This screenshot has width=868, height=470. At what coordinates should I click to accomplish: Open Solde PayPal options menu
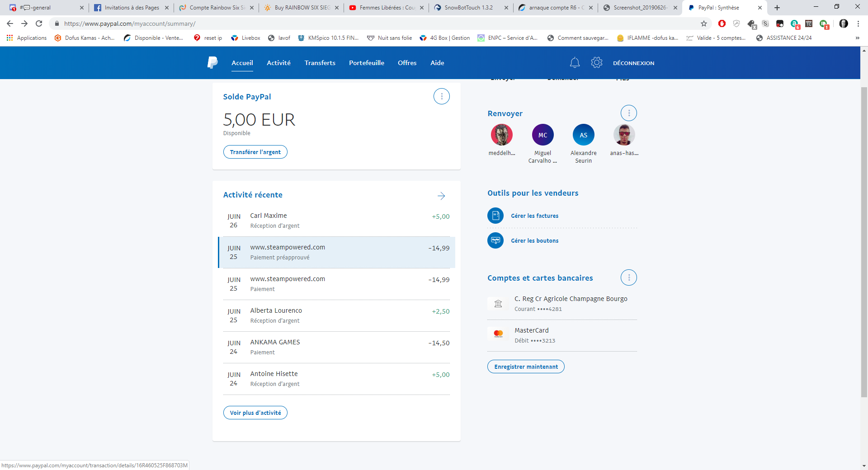(x=442, y=96)
